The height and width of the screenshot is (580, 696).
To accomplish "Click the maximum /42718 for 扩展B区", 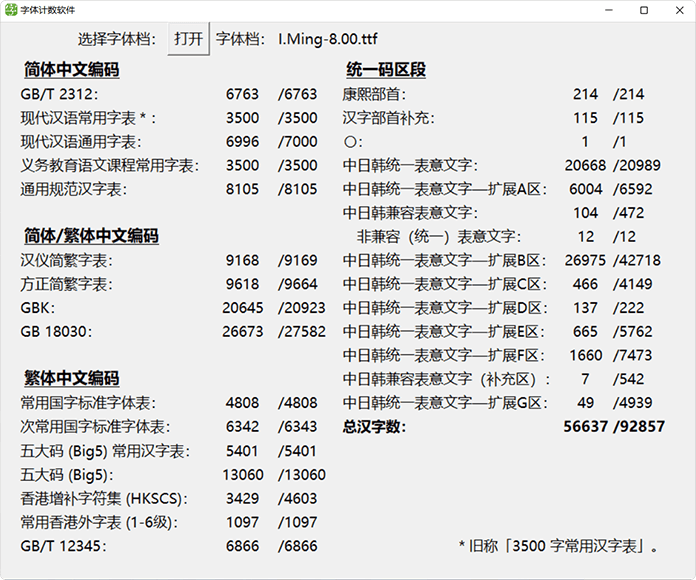I will (x=637, y=260).
